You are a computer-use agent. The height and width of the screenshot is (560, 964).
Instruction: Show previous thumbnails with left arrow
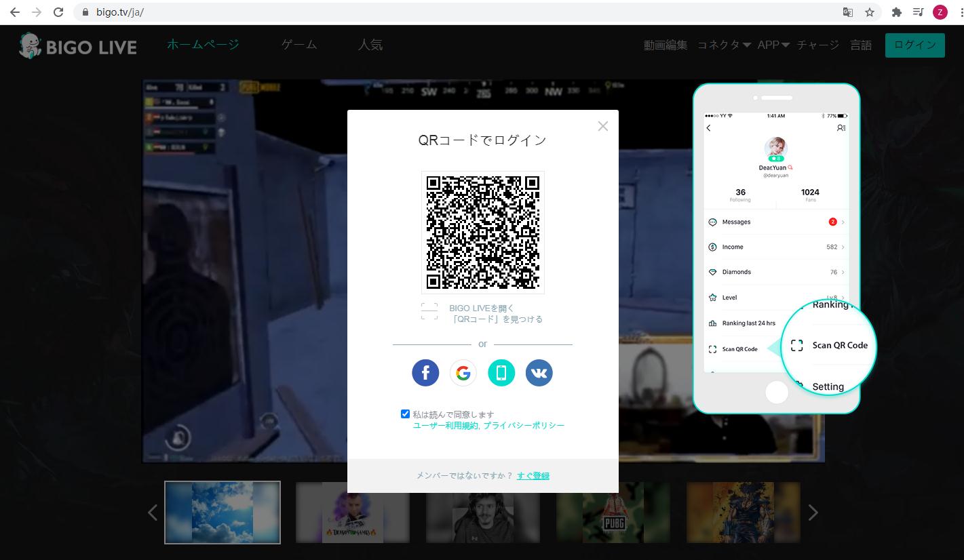tap(153, 513)
